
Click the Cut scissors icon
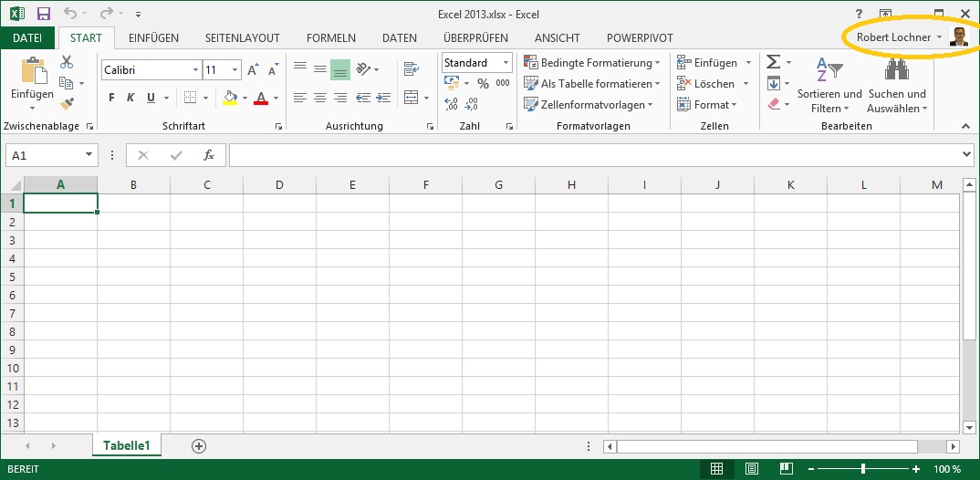click(x=67, y=62)
